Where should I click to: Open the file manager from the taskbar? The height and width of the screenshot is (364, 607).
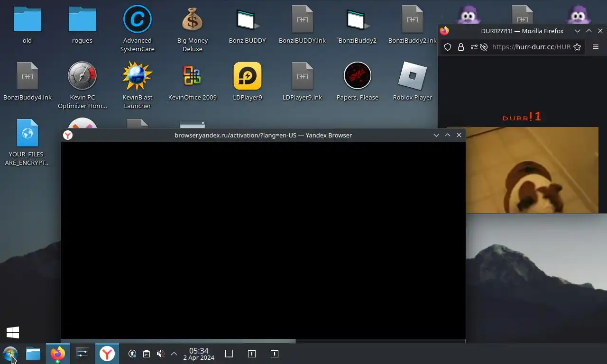click(x=33, y=354)
